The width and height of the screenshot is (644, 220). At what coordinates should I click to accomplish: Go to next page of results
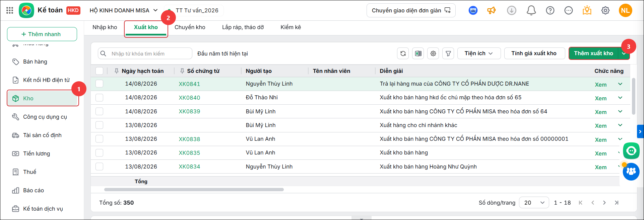[604, 203]
